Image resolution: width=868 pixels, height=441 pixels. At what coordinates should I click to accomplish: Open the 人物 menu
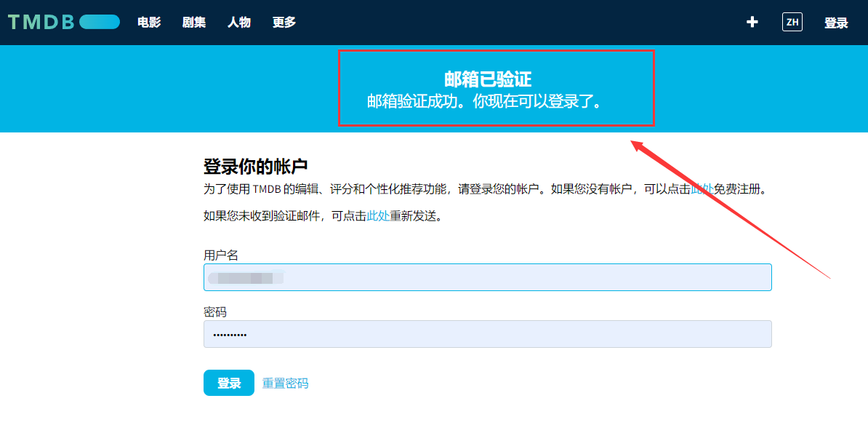(x=239, y=23)
